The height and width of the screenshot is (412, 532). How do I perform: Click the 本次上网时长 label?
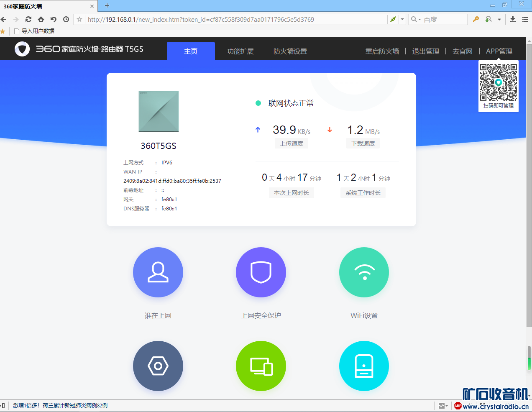(292, 193)
